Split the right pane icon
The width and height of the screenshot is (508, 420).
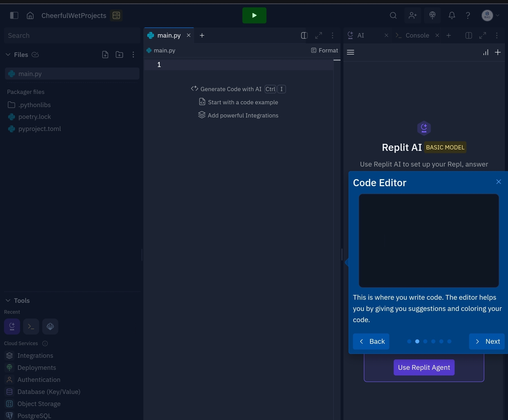pos(468,35)
